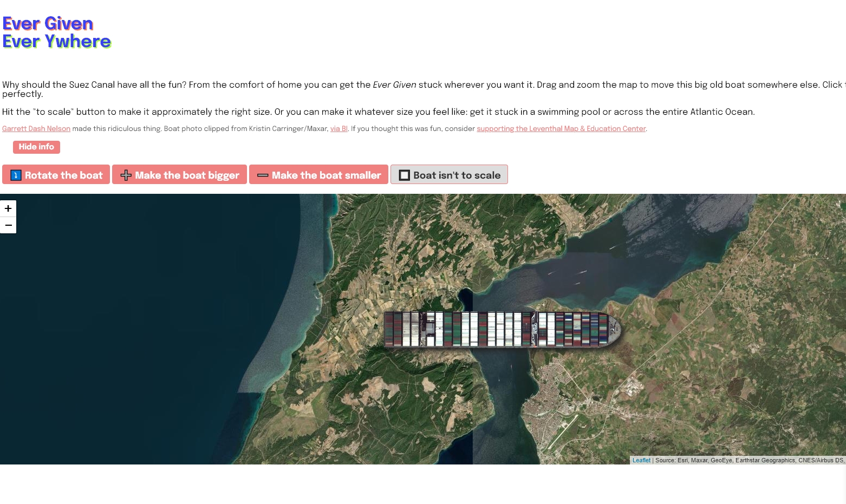Open the Leaflet attribution link
This screenshot has height=504, width=846.
(641, 460)
